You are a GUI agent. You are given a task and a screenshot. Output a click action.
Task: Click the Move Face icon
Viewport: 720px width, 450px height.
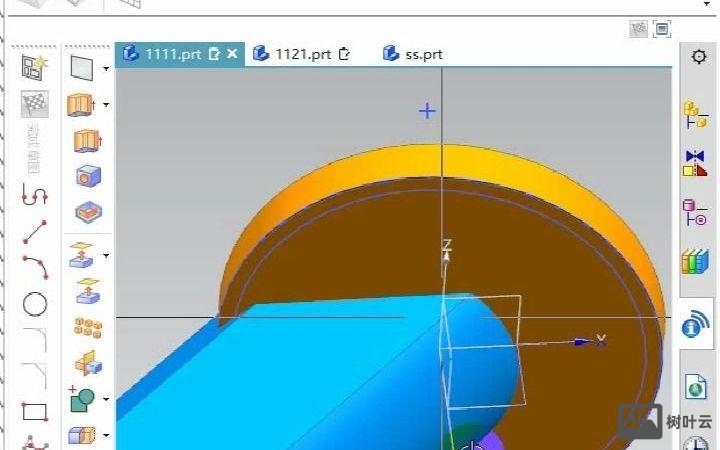[x=88, y=292]
